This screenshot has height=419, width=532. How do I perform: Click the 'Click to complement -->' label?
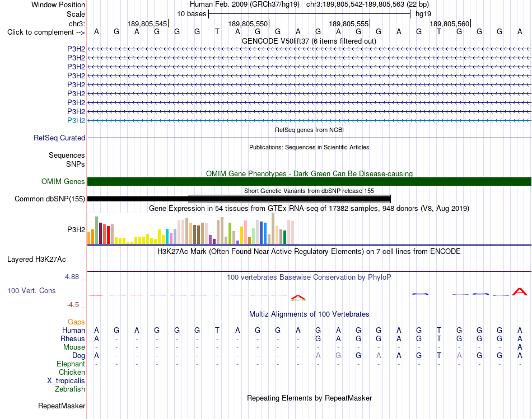point(46,32)
